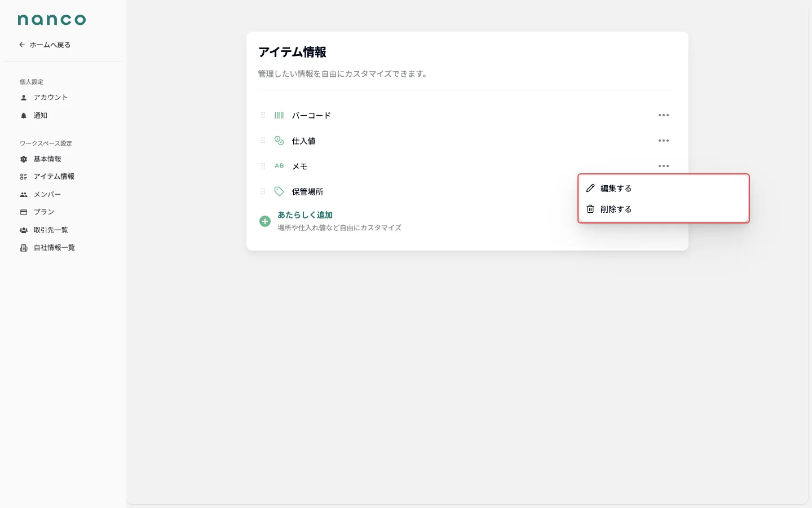Click the アカウント person icon
This screenshot has width=812, height=508.
(24, 98)
